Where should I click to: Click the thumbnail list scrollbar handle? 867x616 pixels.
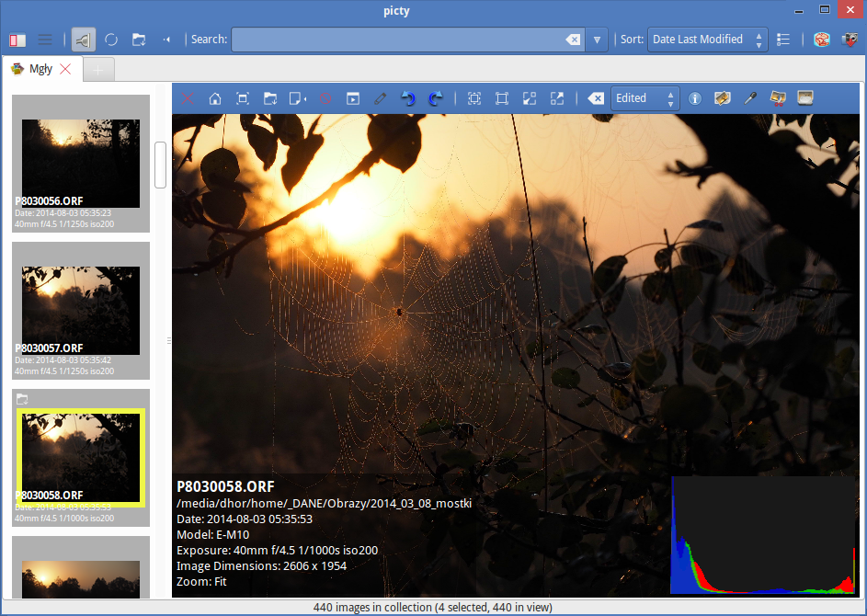coord(160,165)
